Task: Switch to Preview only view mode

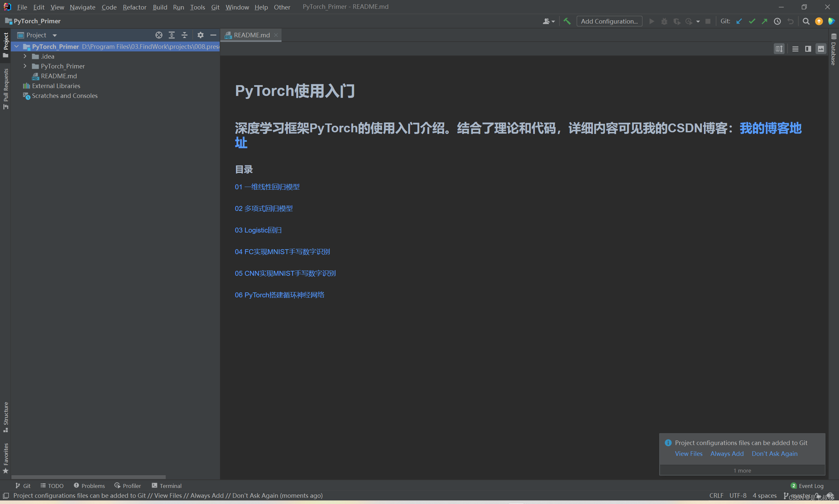Action: coord(821,49)
